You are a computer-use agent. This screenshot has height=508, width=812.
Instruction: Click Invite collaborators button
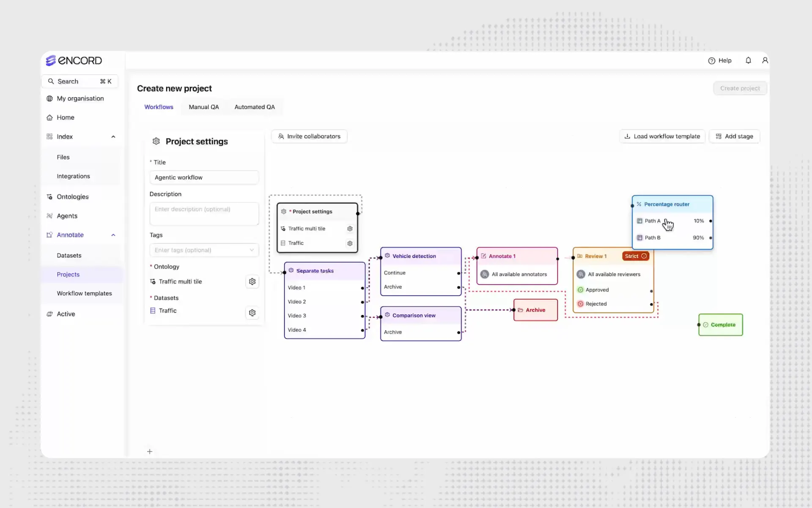(309, 136)
